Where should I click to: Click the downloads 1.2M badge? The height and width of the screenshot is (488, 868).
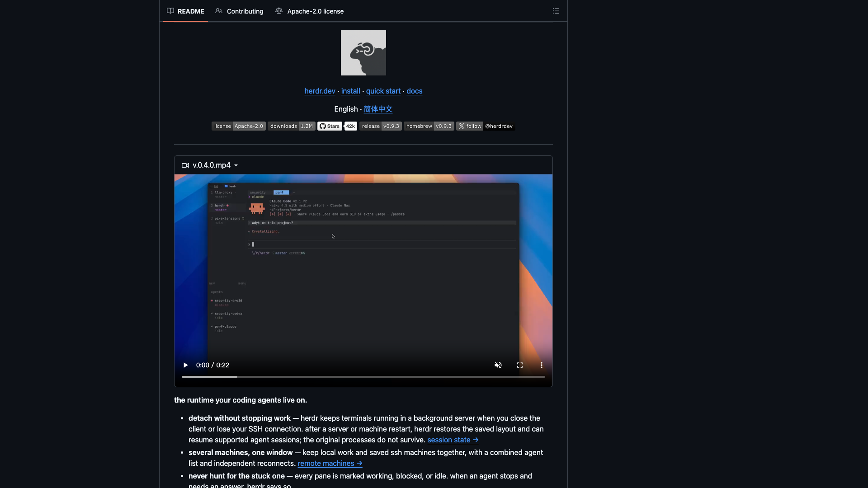291,126
